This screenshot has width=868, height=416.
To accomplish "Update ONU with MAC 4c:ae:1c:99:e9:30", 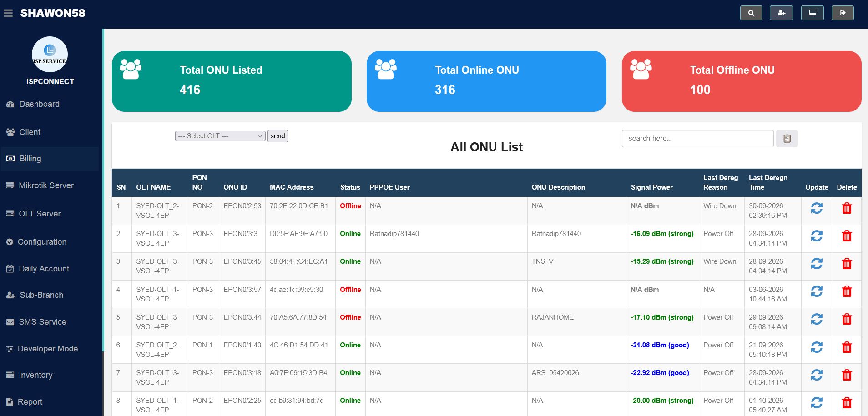I will click(817, 291).
